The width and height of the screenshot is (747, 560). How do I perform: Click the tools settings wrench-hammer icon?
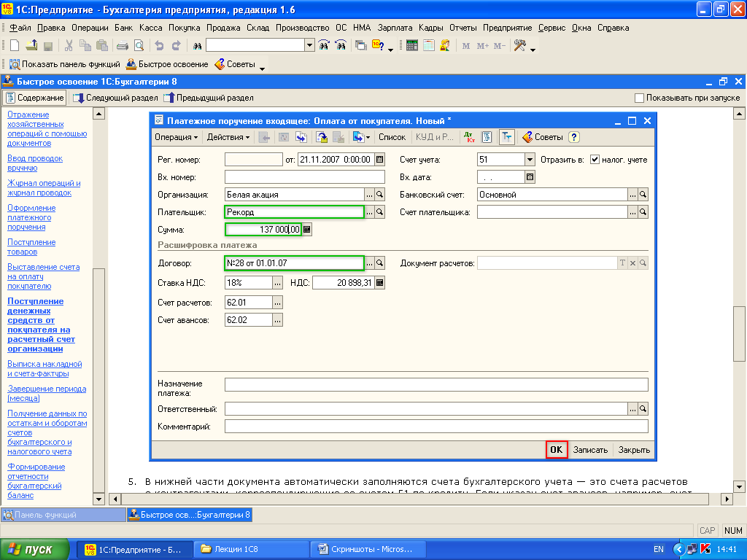[519, 46]
